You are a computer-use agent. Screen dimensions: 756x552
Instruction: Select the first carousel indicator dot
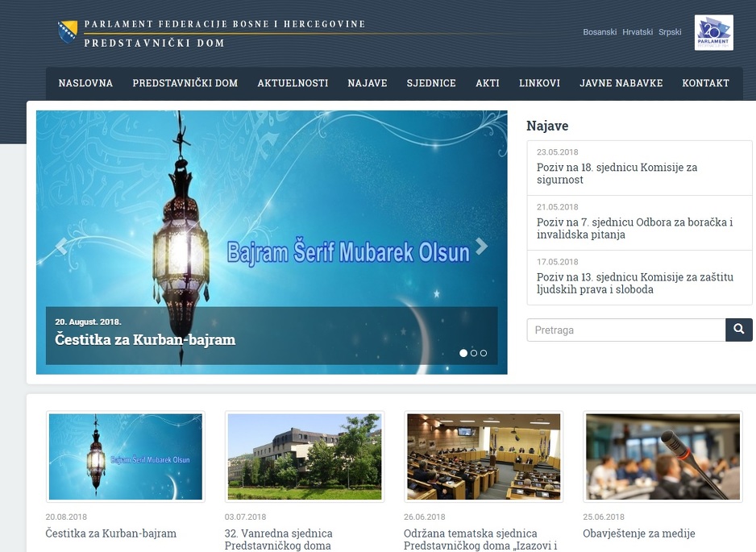(463, 353)
